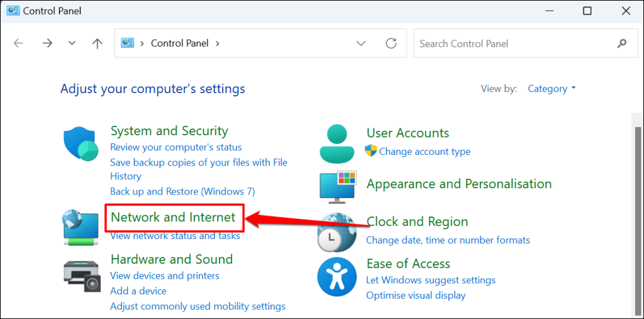Viewport: 644px width, 319px height.
Task: Click View network status and tasks
Action: click(175, 236)
